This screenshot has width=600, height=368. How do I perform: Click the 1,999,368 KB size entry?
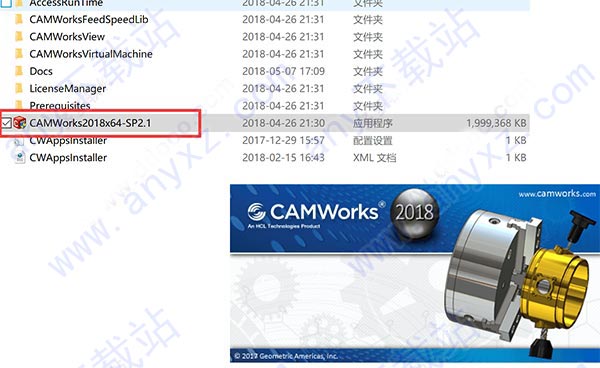pyautogui.click(x=496, y=123)
